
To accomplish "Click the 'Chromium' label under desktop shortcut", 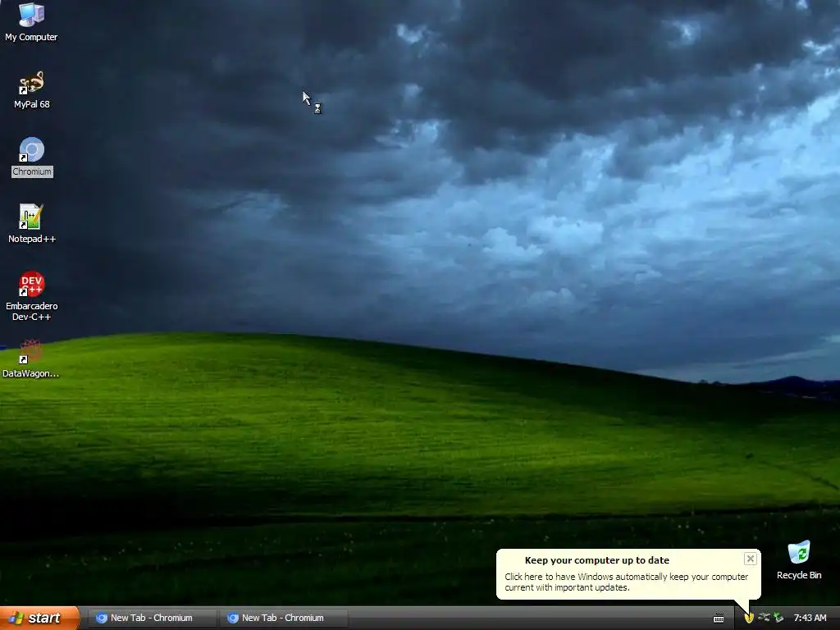I will coord(32,171).
